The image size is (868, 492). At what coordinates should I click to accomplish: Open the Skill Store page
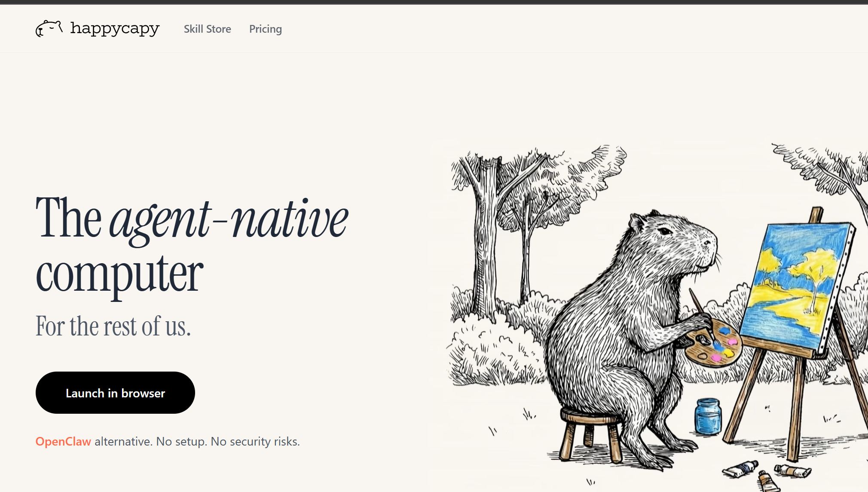[208, 29]
